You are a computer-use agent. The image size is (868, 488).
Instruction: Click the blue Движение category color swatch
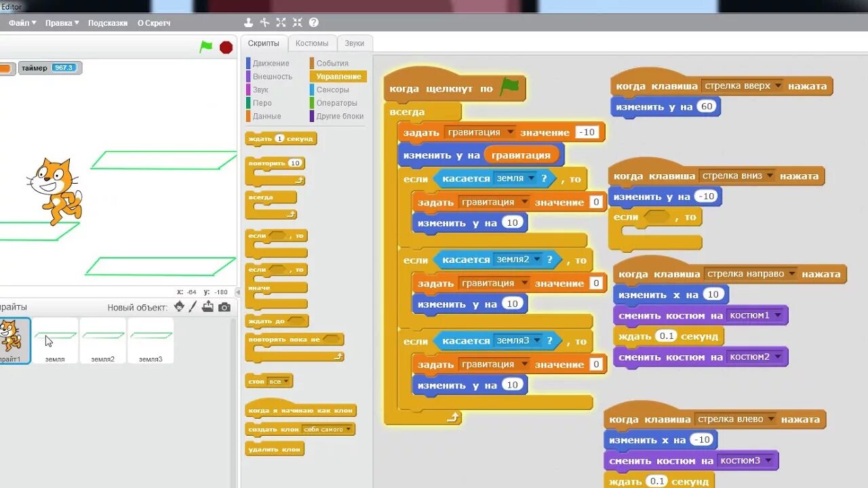click(248, 63)
